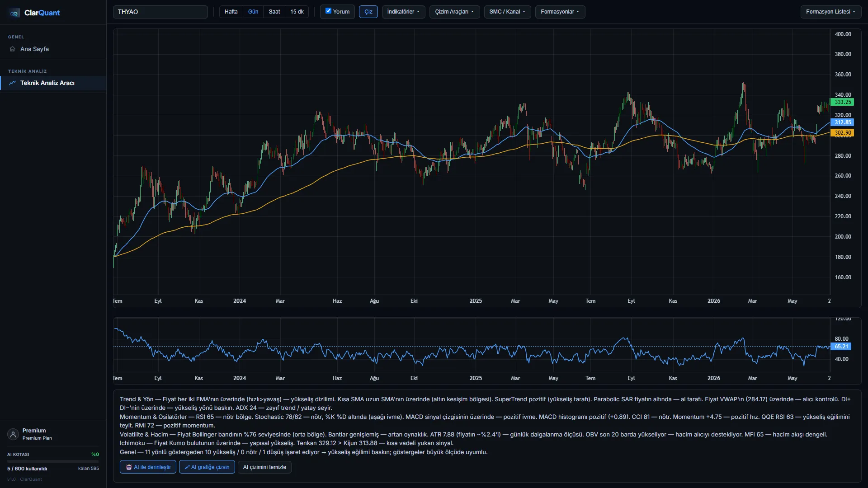
Task: Click the robot icon in AI ile derinleştir
Action: pos(129,467)
